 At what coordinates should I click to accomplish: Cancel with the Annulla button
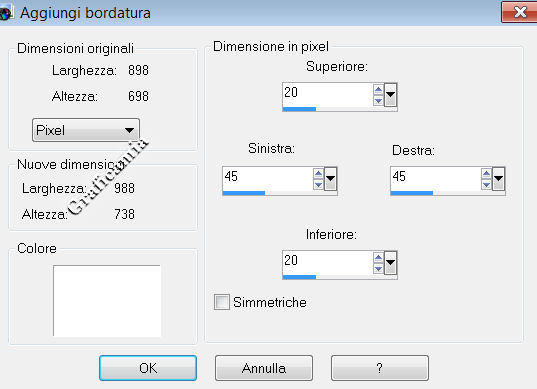(x=264, y=368)
